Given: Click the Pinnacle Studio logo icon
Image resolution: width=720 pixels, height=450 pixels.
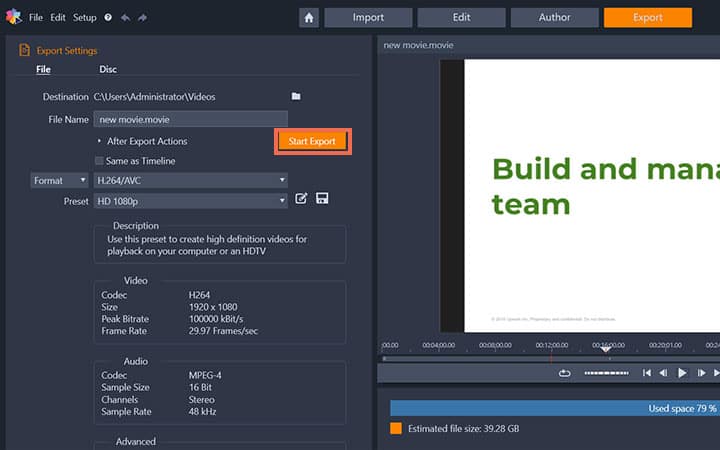Looking at the screenshot, I should click(13, 17).
